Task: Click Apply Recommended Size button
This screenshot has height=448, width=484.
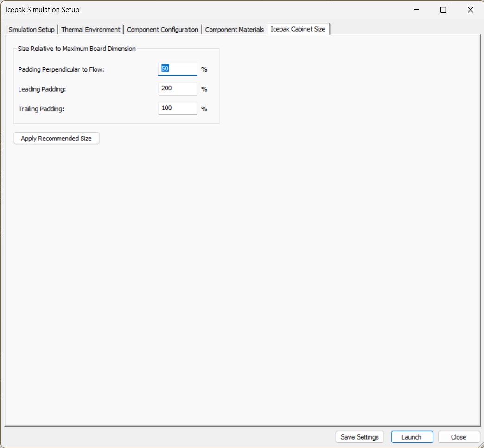Action: click(x=57, y=138)
